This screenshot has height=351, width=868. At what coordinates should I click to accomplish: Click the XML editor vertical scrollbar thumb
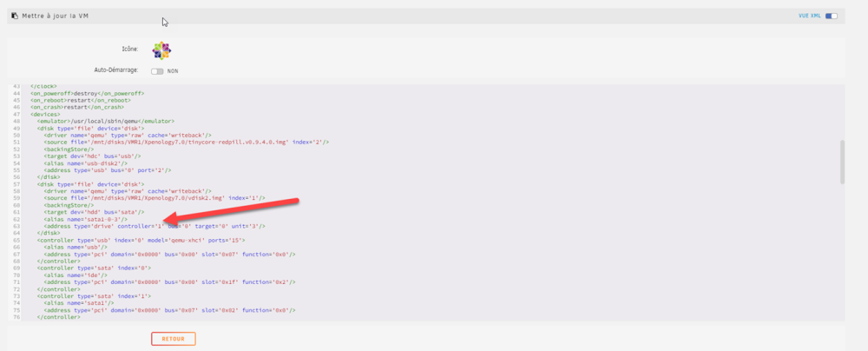pos(843,162)
